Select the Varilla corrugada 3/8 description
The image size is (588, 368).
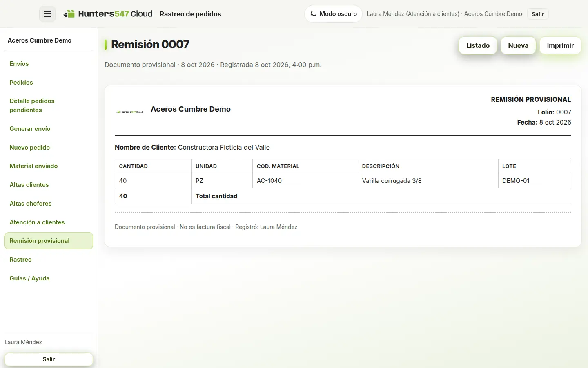pyautogui.click(x=428, y=181)
